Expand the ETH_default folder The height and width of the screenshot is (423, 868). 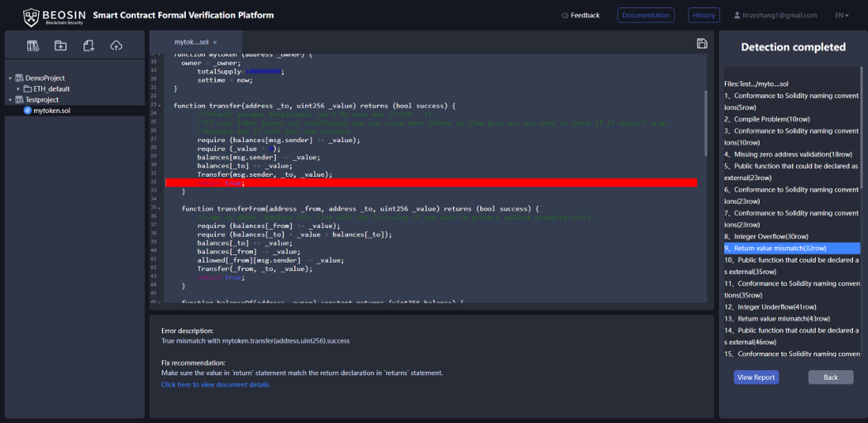(18, 89)
